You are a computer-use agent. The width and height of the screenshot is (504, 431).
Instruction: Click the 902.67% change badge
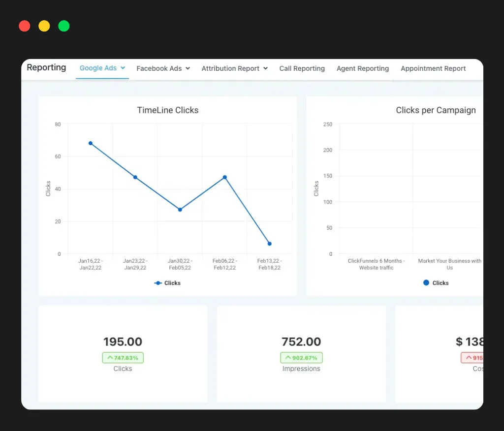[x=301, y=358]
